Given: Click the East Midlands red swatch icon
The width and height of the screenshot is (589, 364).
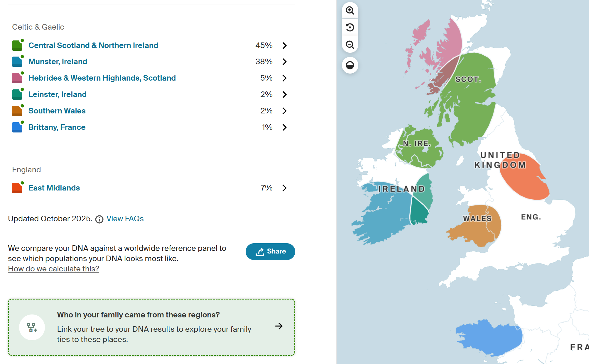Looking at the screenshot, I should [17, 188].
